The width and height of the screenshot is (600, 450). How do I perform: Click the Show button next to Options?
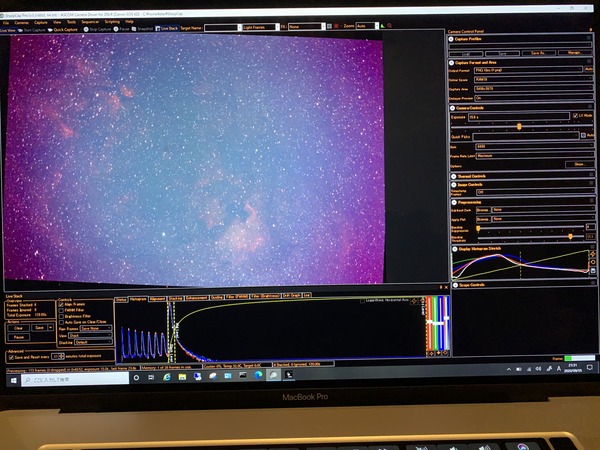click(x=579, y=165)
